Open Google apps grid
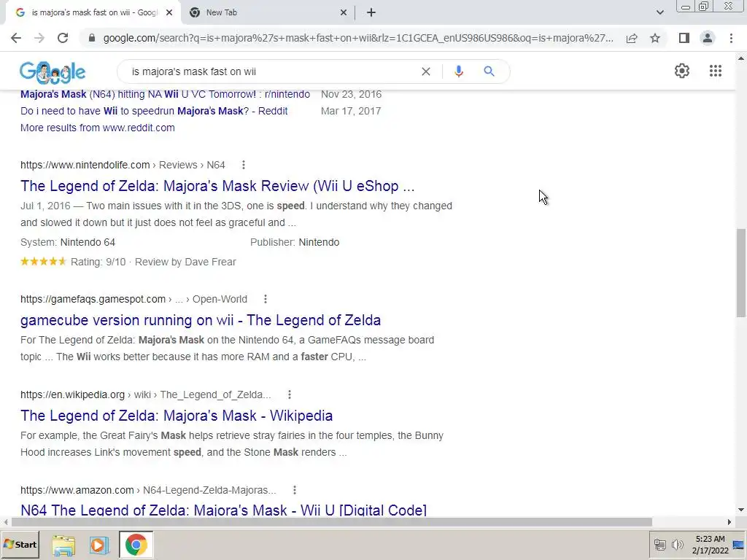The width and height of the screenshot is (747, 560). coord(715,71)
